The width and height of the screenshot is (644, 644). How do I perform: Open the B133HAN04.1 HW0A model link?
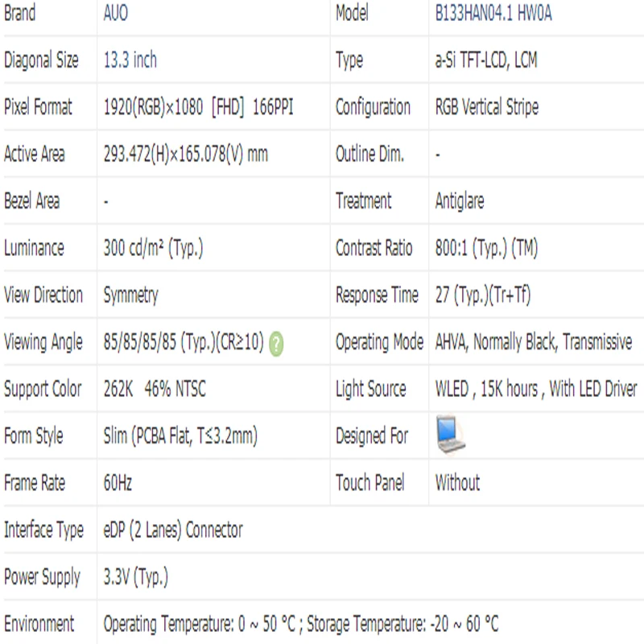493,13
